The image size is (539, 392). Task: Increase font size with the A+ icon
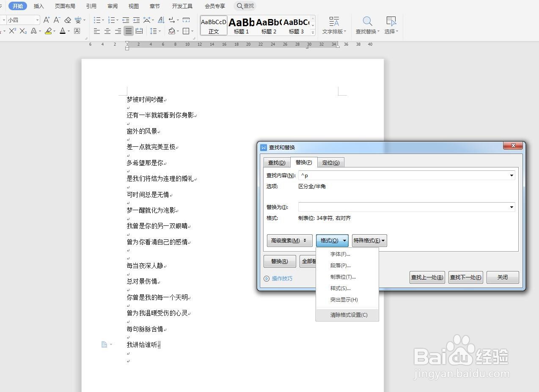(x=47, y=20)
